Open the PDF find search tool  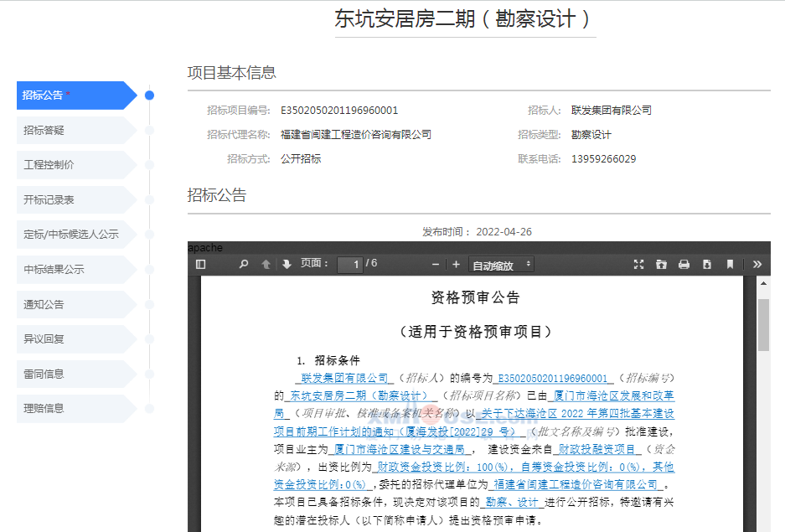[244, 264]
